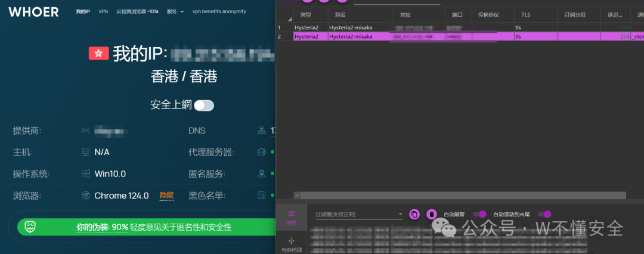Click the host computer icon beside 主机
644x254 pixels.
pyautogui.click(x=85, y=152)
